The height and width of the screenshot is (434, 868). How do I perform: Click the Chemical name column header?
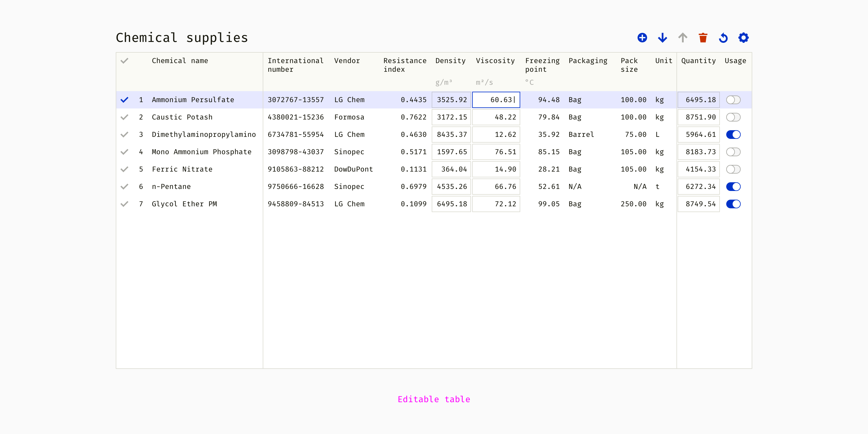pyautogui.click(x=180, y=61)
